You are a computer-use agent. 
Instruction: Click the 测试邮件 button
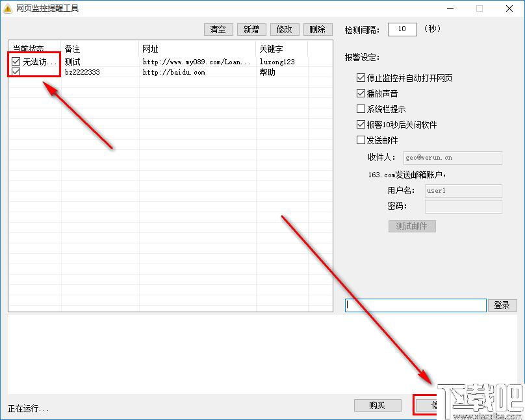(412, 227)
